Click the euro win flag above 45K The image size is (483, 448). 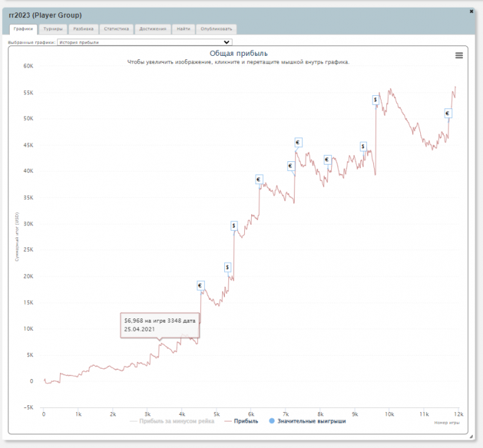(x=298, y=142)
